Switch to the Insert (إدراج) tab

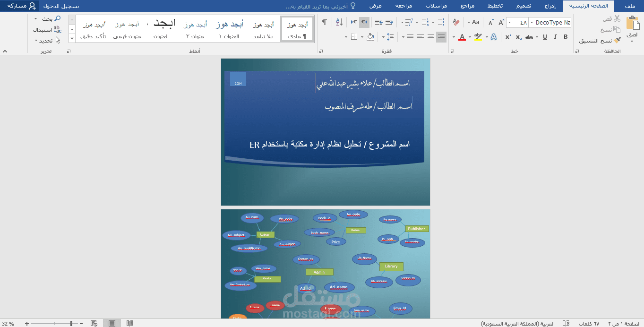[550, 6]
